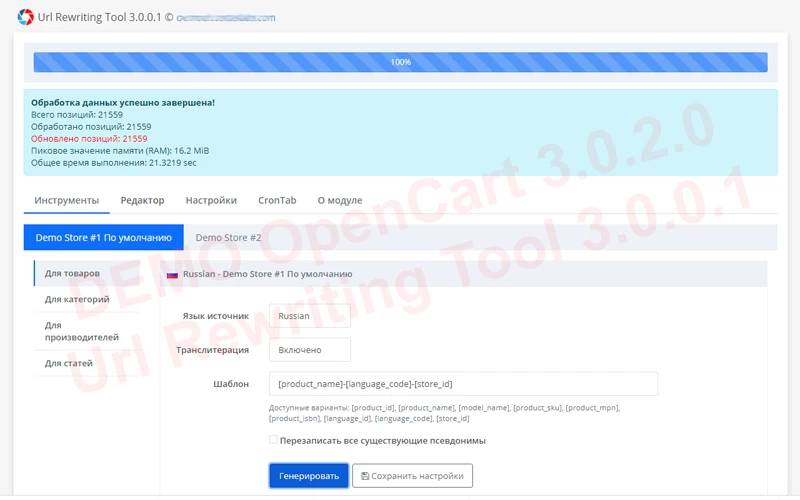Click the Шаблон field label

click(x=231, y=384)
